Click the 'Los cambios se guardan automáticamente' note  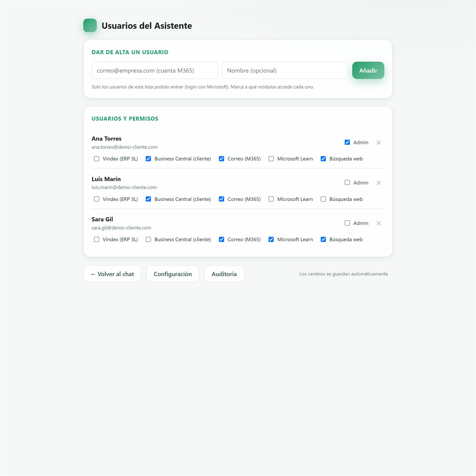[344, 274]
